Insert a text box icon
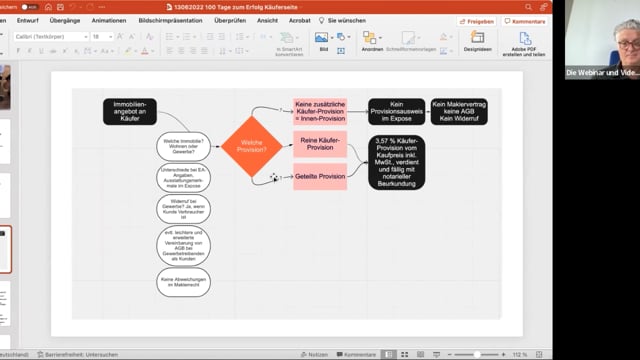The height and width of the screenshot is (360, 640). point(341,51)
